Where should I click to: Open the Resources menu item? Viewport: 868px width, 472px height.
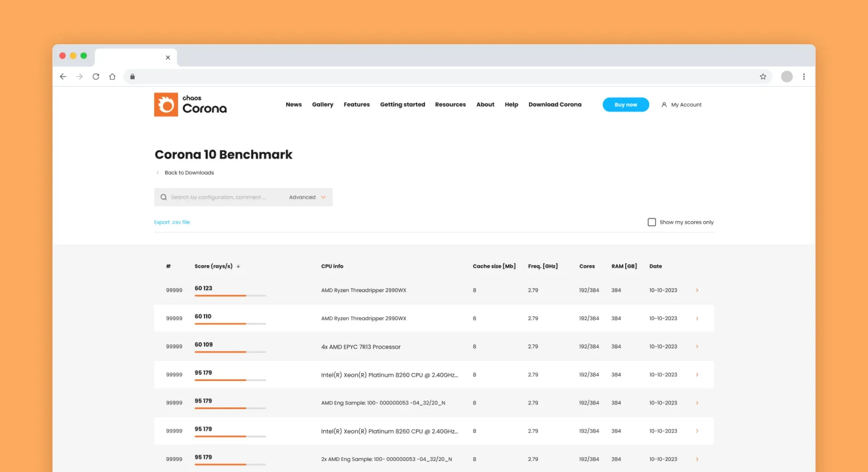[450, 104]
